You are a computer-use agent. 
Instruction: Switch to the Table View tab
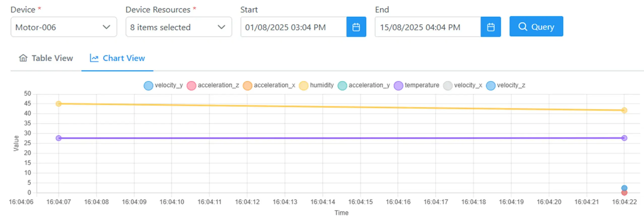point(46,58)
